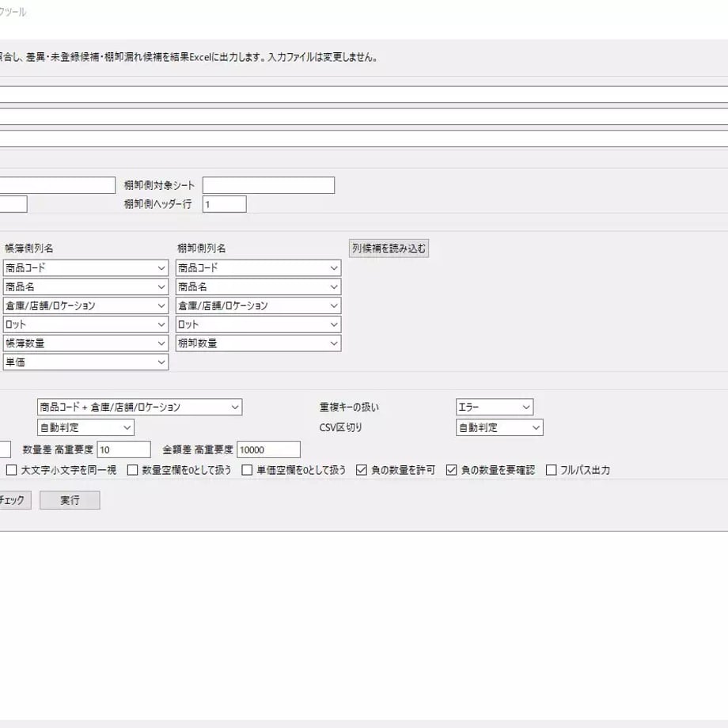Expand the 重複キーの扱い エラー dropdown
728x728 pixels.
click(495, 408)
